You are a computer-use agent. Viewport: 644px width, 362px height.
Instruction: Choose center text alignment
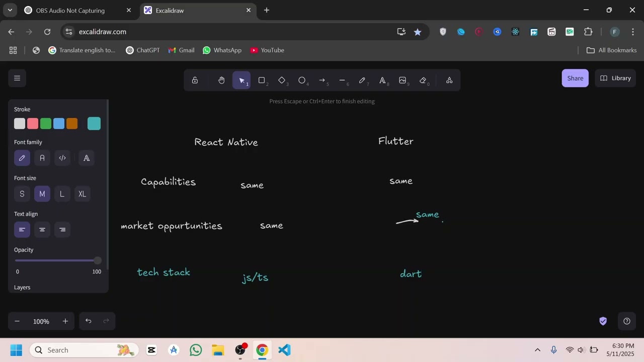pos(42,230)
